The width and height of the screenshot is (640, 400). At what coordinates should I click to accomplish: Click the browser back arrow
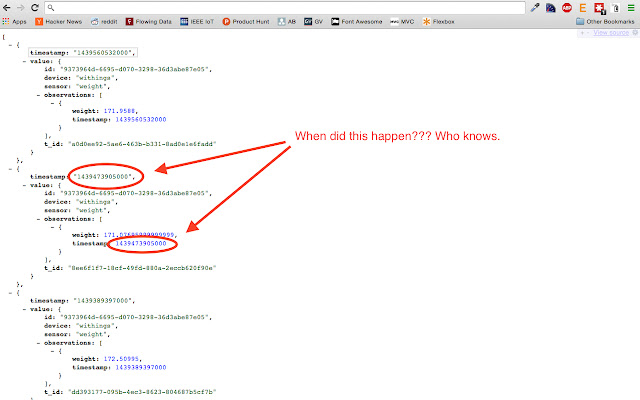8,7
